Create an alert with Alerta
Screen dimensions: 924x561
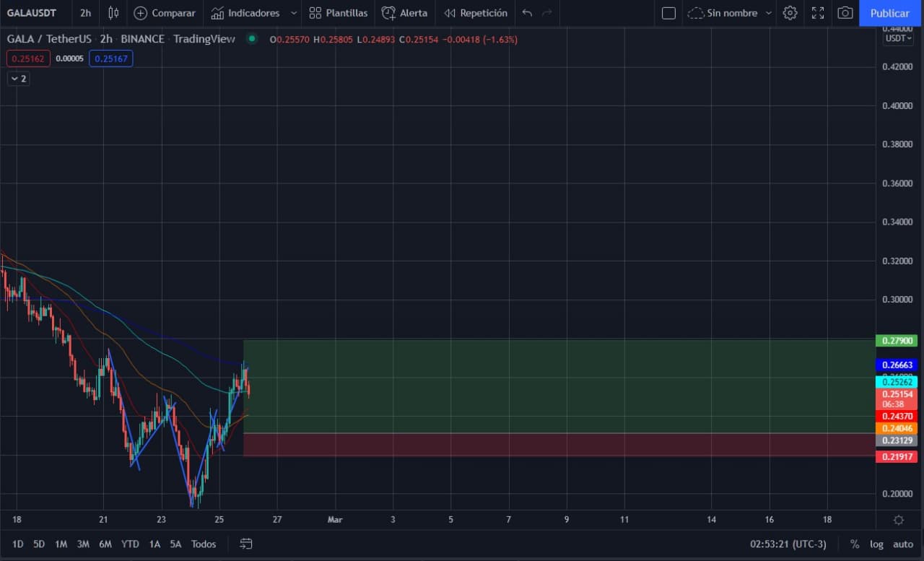pos(404,13)
